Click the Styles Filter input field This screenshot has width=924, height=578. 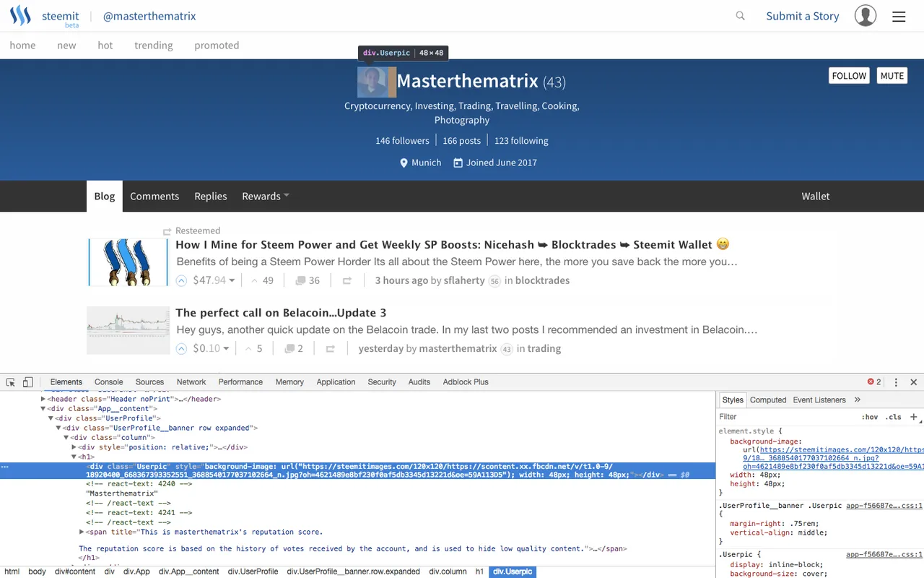(x=787, y=417)
